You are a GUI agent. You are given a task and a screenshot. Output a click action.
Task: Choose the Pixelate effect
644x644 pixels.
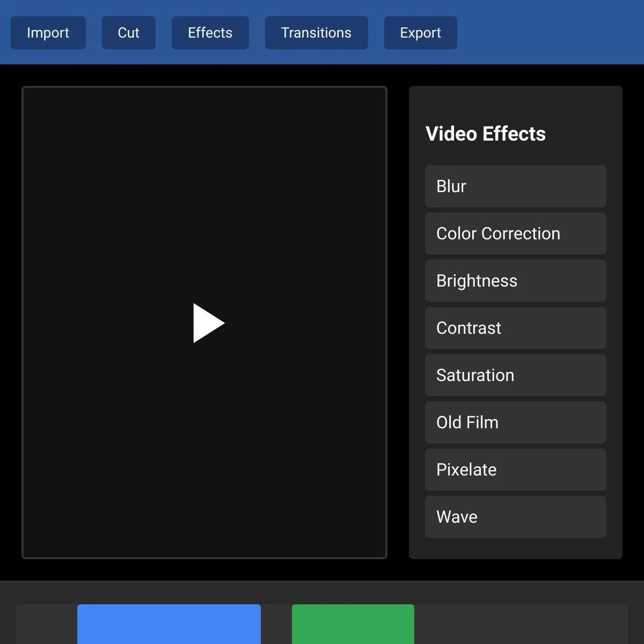point(515,470)
